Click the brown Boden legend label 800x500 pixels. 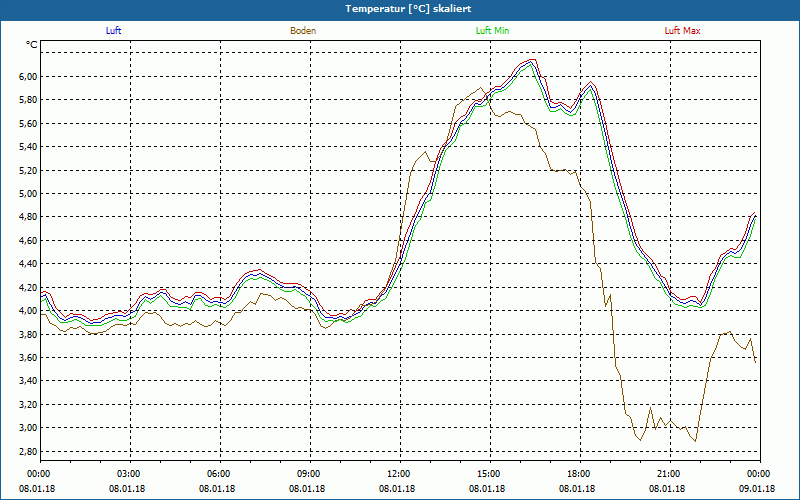click(x=303, y=31)
